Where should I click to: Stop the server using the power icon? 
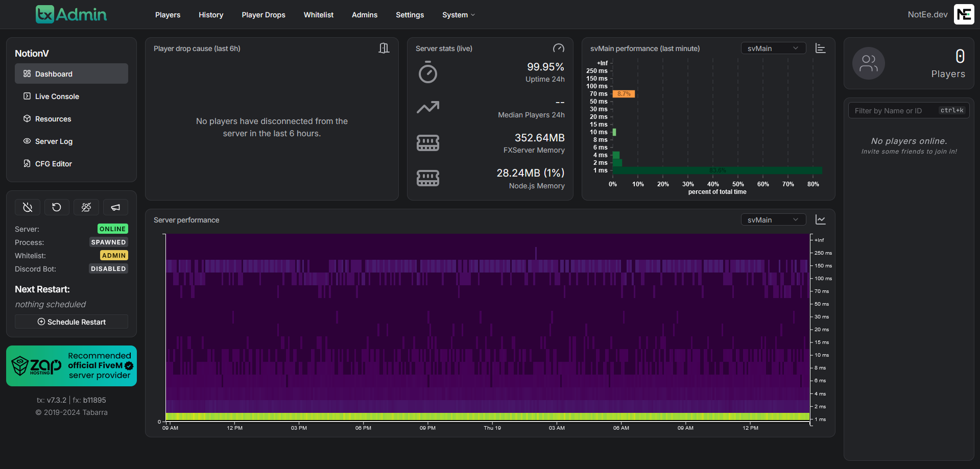[x=27, y=207]
